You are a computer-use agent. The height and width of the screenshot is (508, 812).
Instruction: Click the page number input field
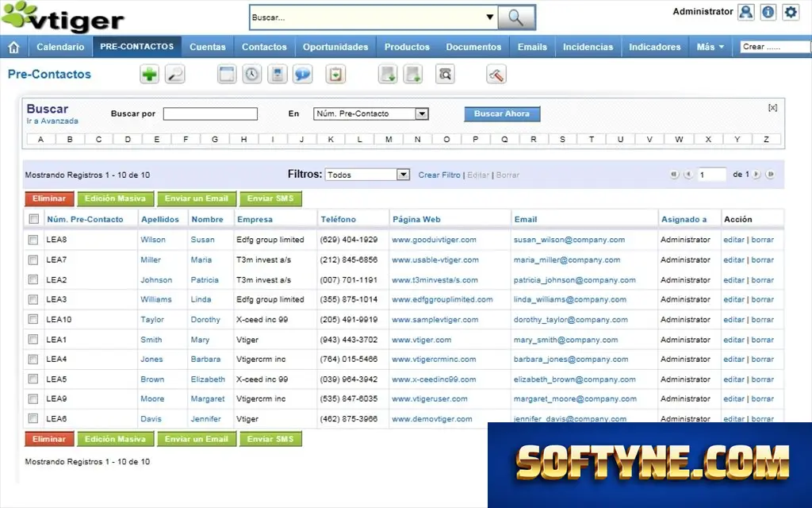(711, 175)
